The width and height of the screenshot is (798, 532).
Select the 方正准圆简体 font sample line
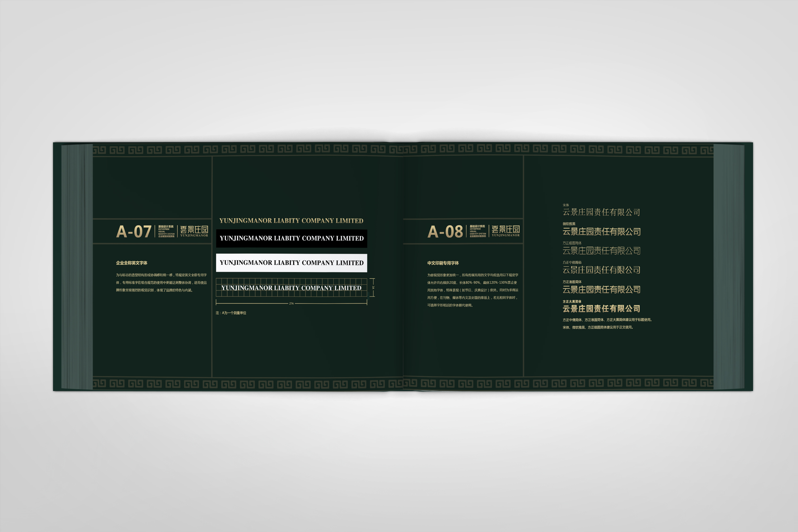pyautogui.click(x=601, y=289)
